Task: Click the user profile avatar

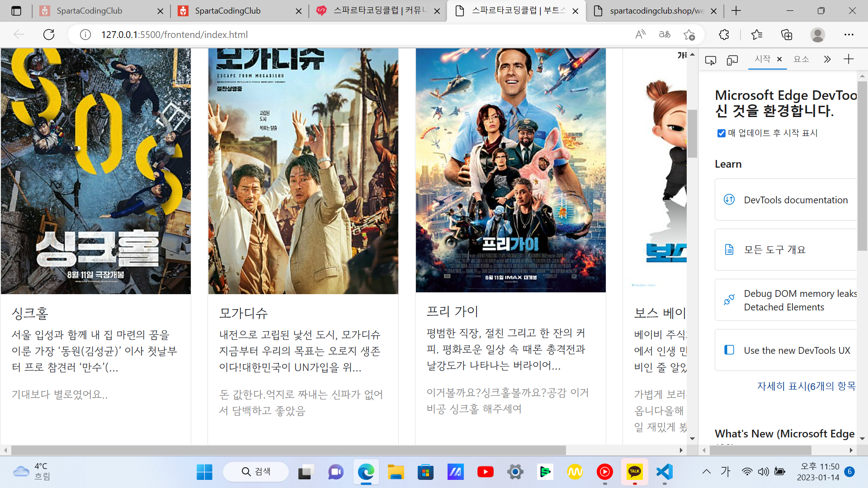Action: click(x=817, y=34)
